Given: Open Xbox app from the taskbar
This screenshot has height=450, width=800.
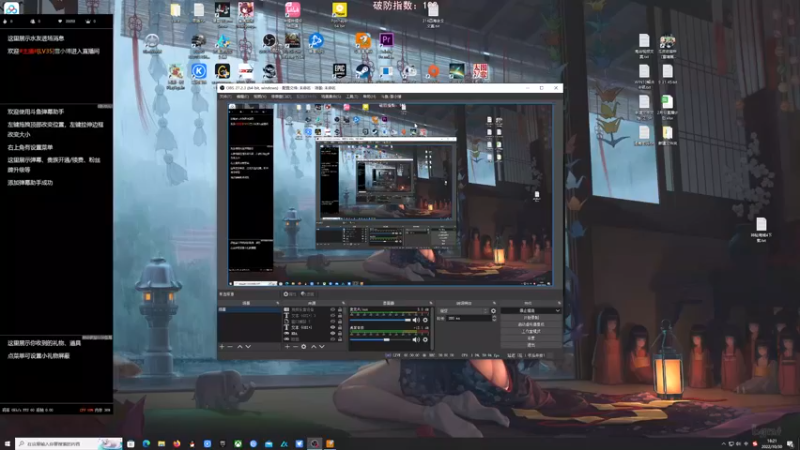Looking at the screenshot, I should [x=238, y=444].
